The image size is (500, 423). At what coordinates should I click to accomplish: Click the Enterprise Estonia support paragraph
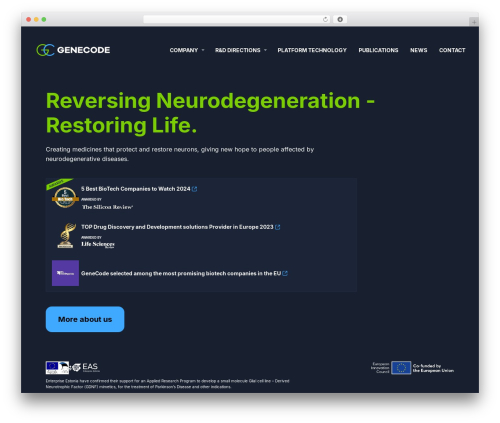[x=168, y=384]
